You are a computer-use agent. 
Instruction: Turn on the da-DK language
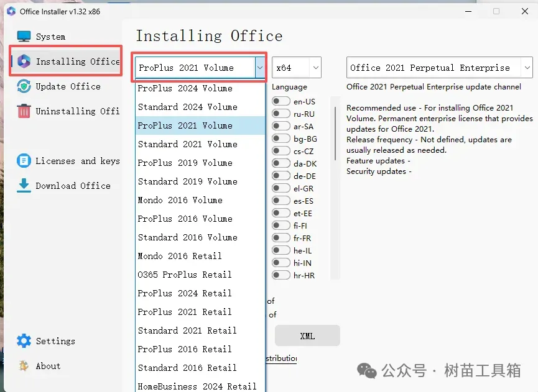click(x=281, y=163)
